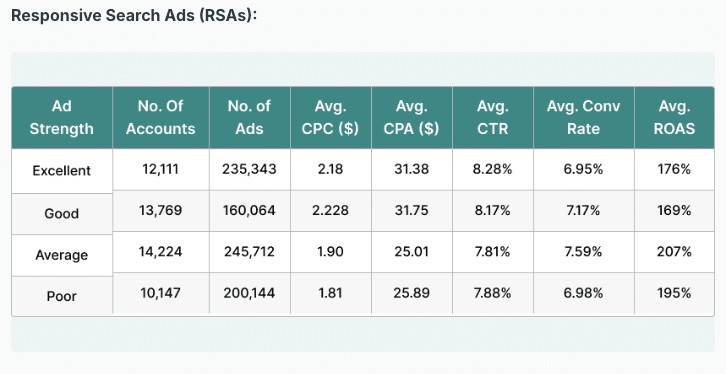Screen dimensions: 726x374
Task: Click the Avg. CTR column header
Action: coord(493,118)
